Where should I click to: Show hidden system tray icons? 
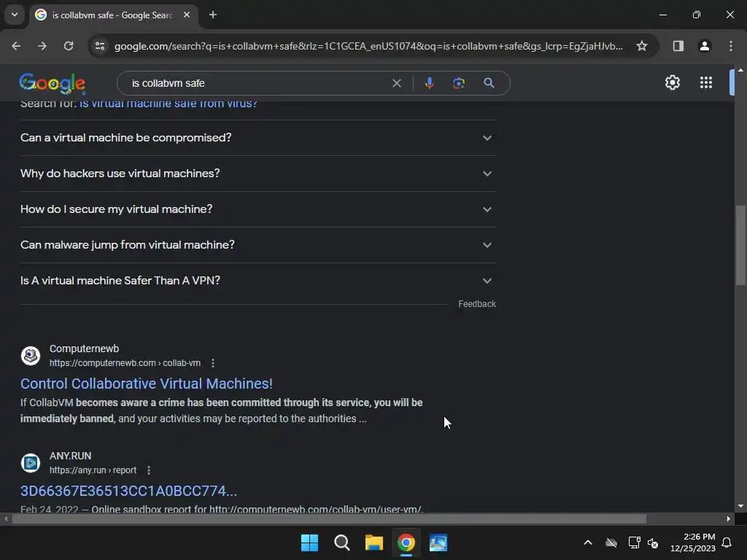pos(588,542)
